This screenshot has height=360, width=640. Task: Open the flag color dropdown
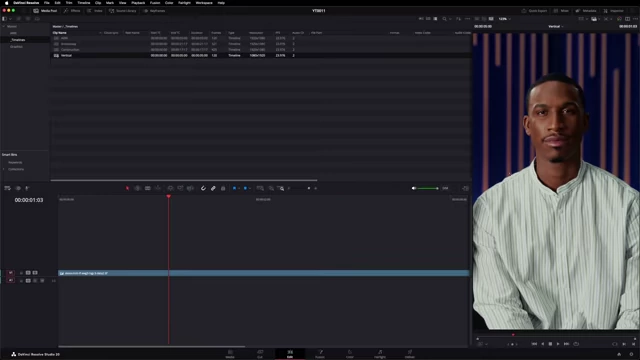[239, 188]
